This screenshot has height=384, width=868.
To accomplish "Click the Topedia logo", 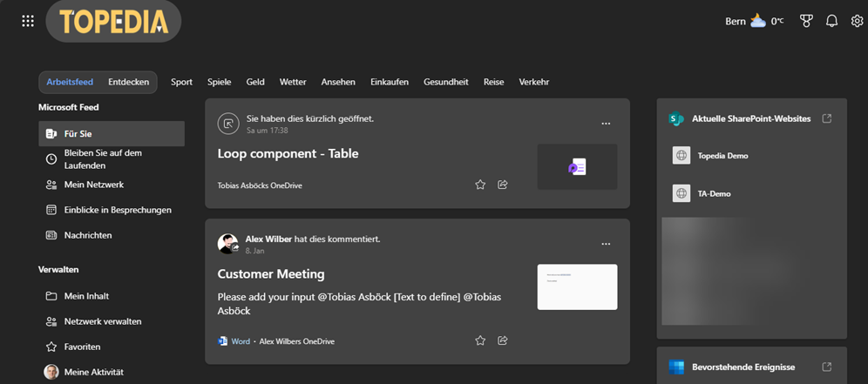I will click(113, 21).
